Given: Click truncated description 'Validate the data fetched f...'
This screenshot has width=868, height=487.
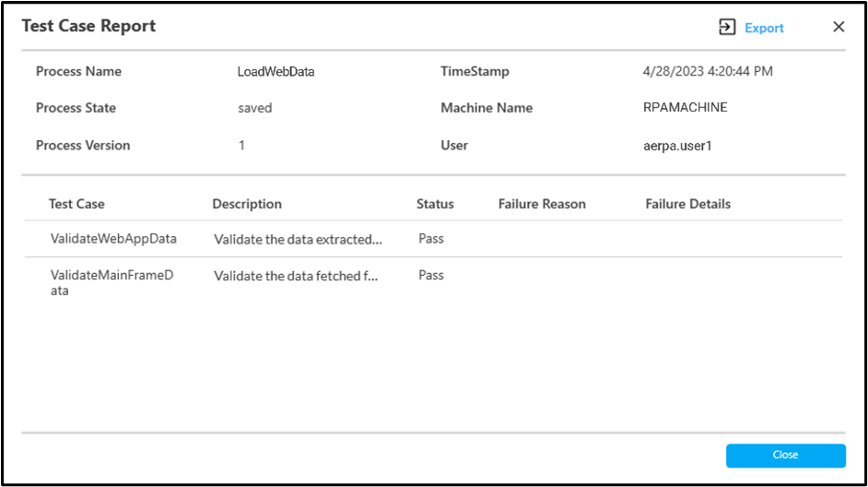Looking at the screenshot, I should [x=296, y=276].
